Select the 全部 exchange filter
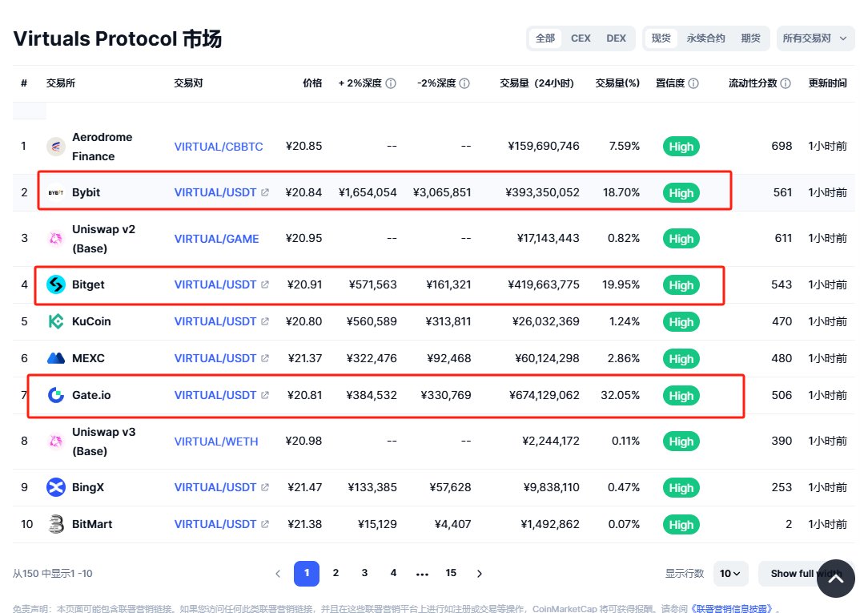The height and width of the screenshot is (613, 868). pyautogui.click(x=545, y=38)
